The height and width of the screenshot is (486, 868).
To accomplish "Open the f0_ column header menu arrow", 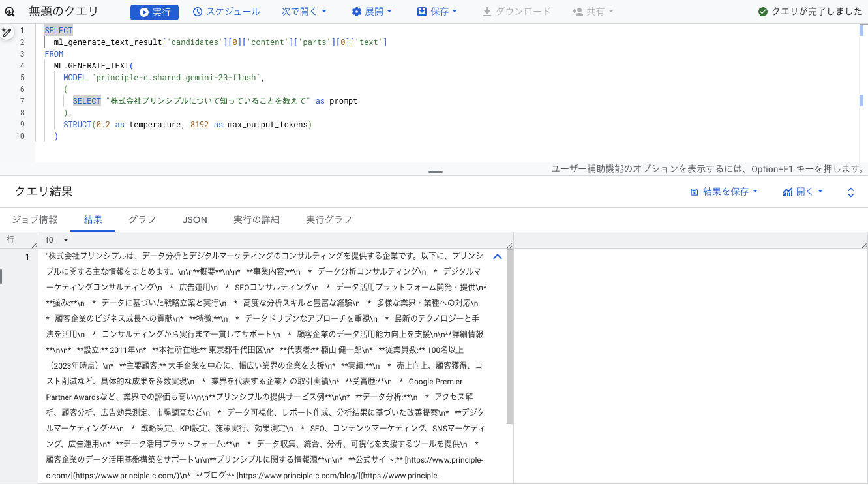I will [x=65, y=240].
